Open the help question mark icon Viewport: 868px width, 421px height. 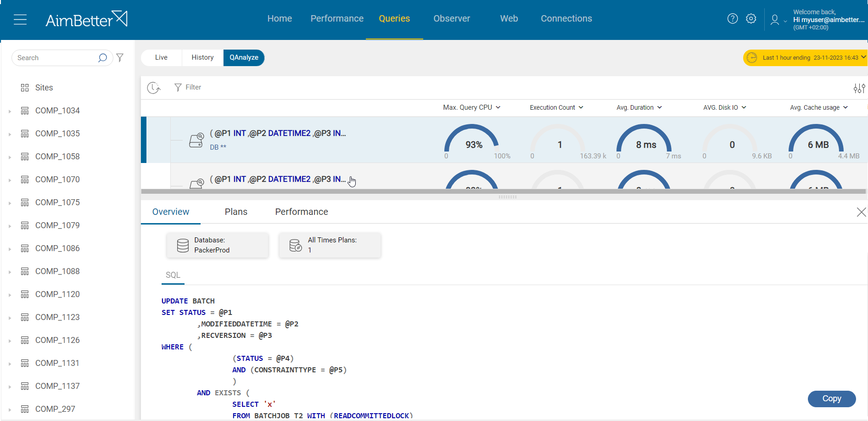733,18
